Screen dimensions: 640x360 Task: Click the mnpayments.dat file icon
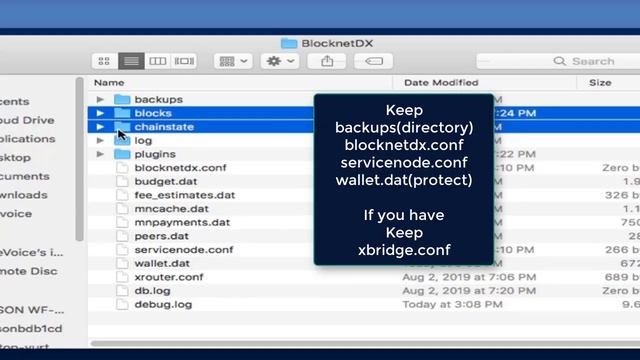click(x=122, y=222)
